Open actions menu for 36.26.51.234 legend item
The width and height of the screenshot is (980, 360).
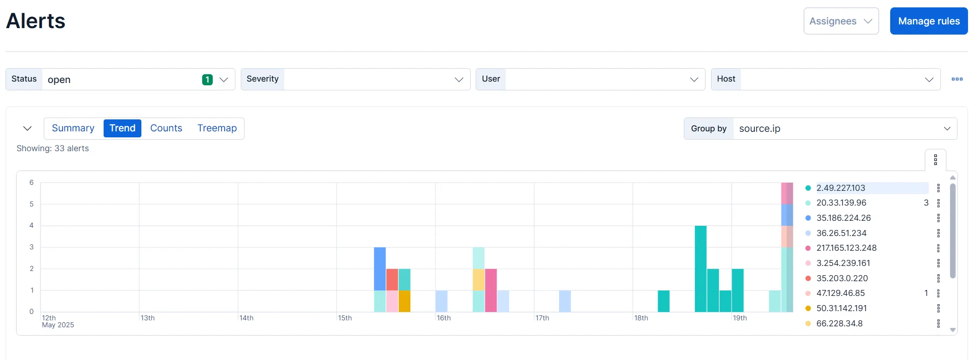coord(938,233)
